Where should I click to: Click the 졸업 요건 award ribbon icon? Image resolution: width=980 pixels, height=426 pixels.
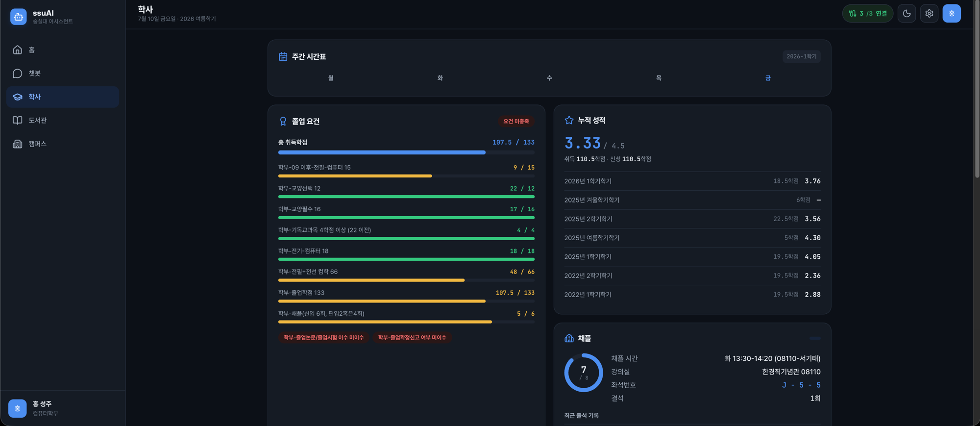pyautogui.click(x=283, y=121)
